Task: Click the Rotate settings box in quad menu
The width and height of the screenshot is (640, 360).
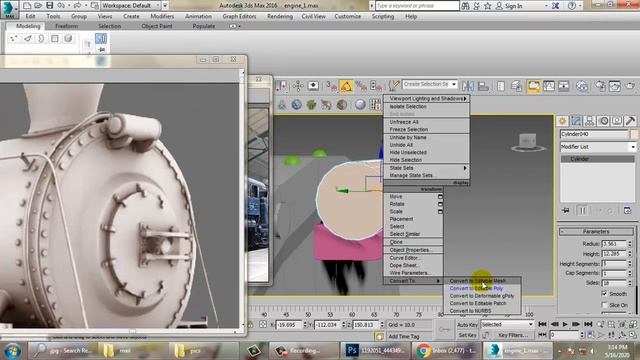Action: [440, 204]
